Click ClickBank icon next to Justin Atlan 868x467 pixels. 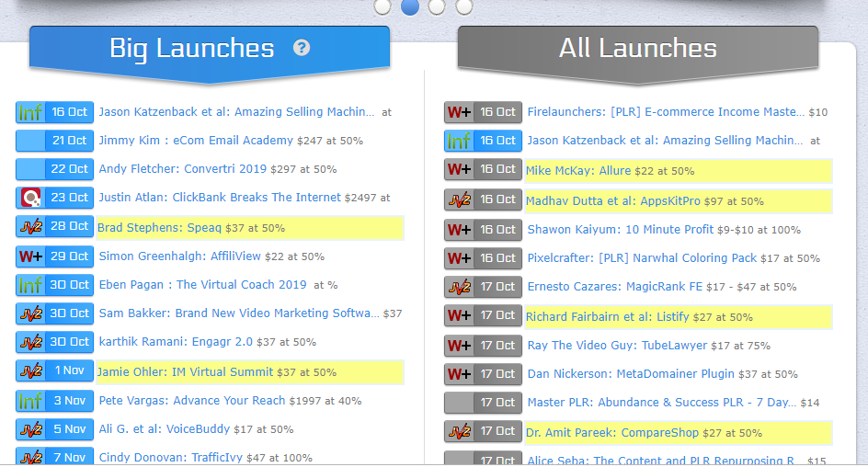pos(30,198)
